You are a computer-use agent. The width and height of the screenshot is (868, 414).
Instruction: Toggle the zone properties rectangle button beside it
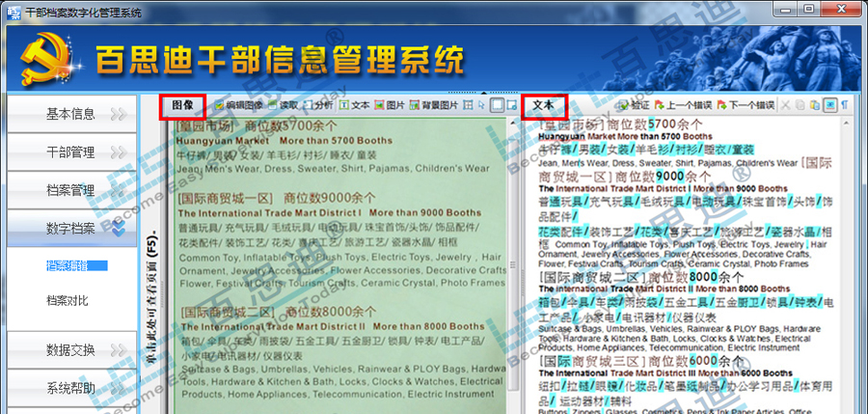click(511, 105)
